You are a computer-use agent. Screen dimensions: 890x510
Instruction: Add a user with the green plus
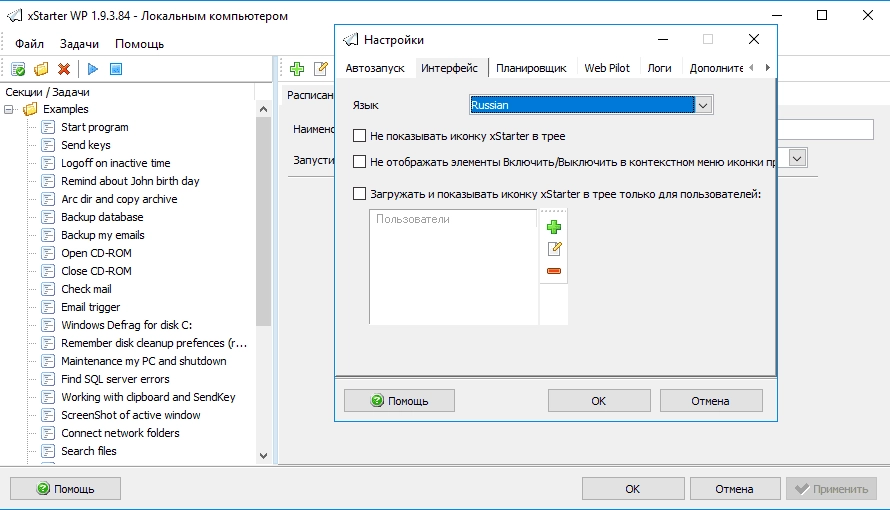click(554, 227)
